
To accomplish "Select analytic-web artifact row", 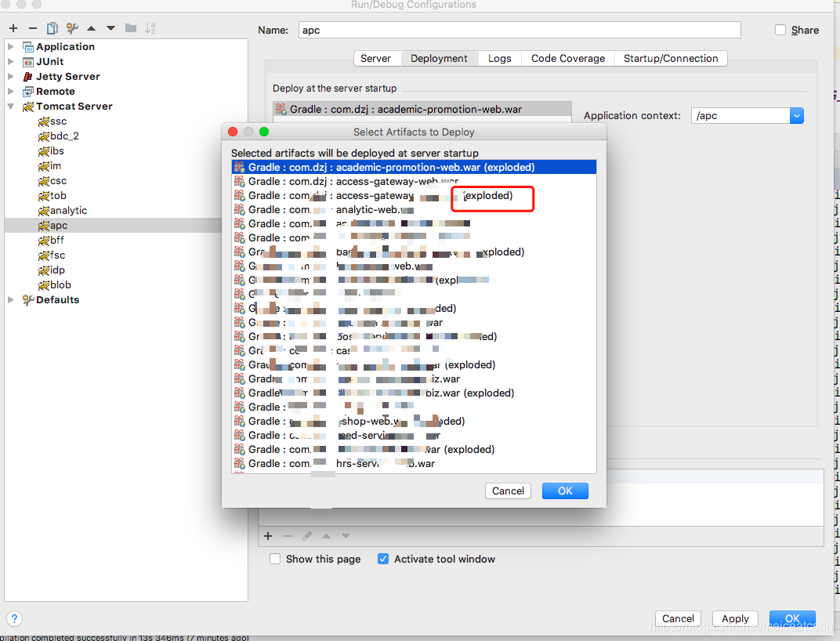I will [414, 209].
